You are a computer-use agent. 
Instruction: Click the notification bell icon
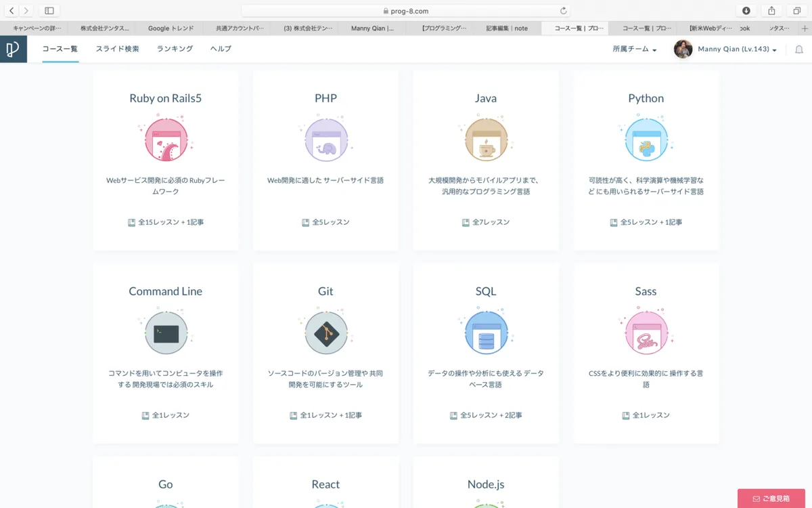pyautogui.click(x=798, y=49)
